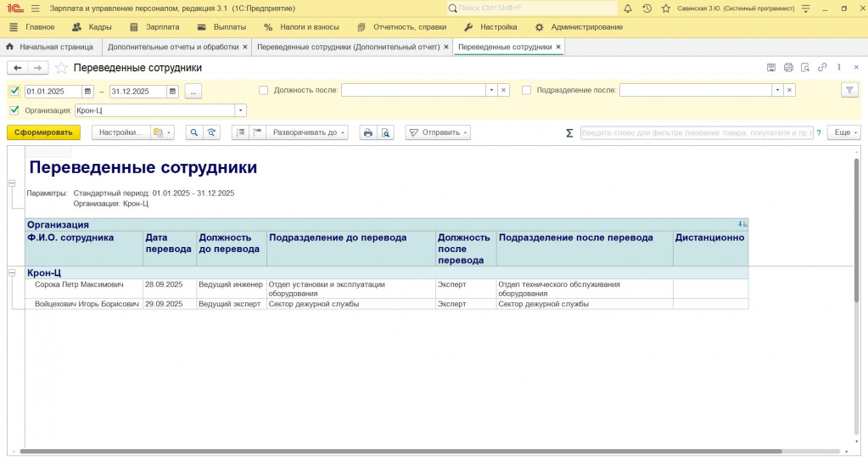The image size is (868, 460).
Task: Open Подразделение после dropdown arrow
Action: point(777,90)
